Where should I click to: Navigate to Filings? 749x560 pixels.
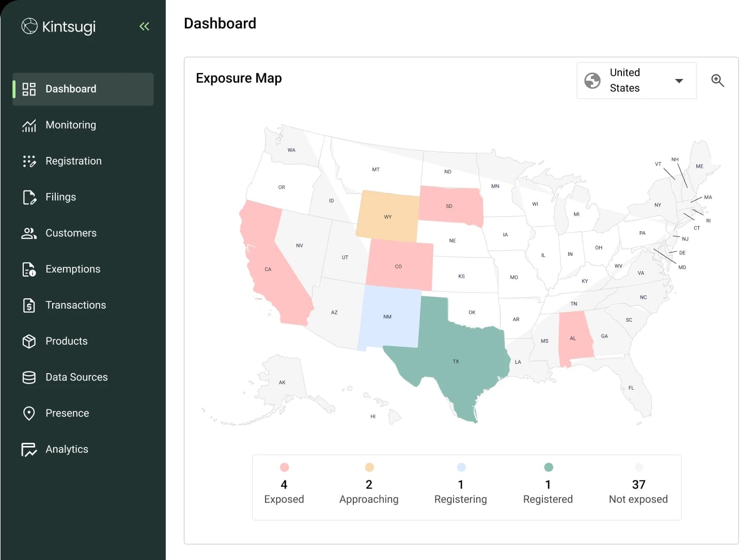point(83,197)
